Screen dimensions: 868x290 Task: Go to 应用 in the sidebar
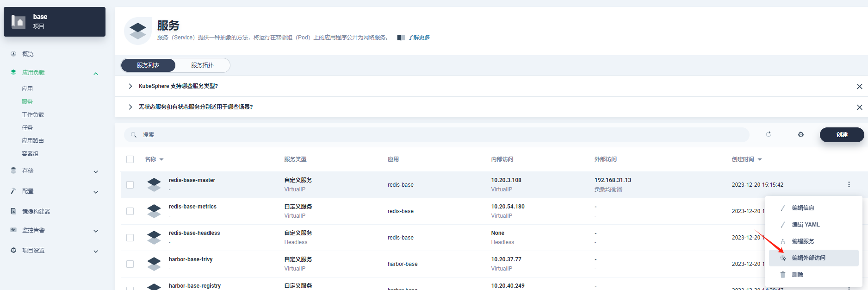tap(27, 89)
